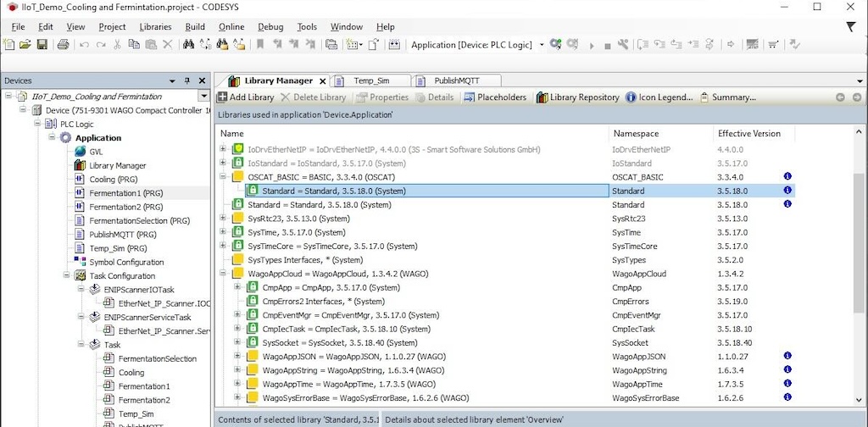Click the Find binoculars icon in toolbar

pos(188,45)
